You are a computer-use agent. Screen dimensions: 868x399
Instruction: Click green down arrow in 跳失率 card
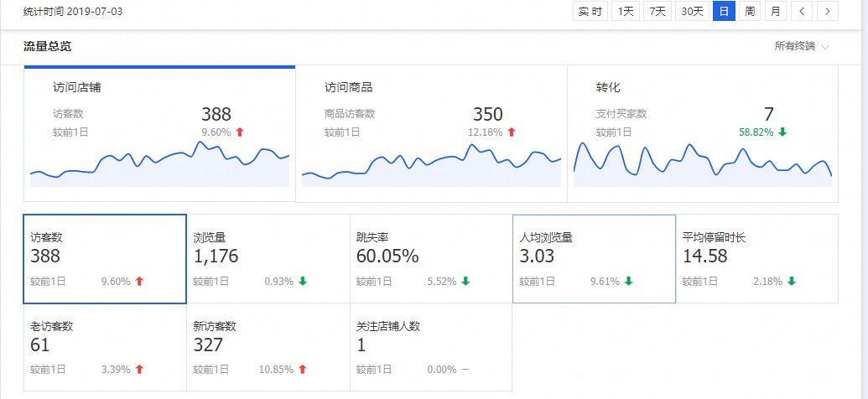465,282
